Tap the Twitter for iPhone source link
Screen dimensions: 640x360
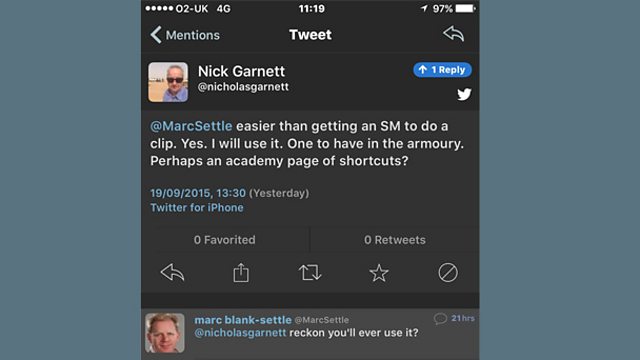197,207
